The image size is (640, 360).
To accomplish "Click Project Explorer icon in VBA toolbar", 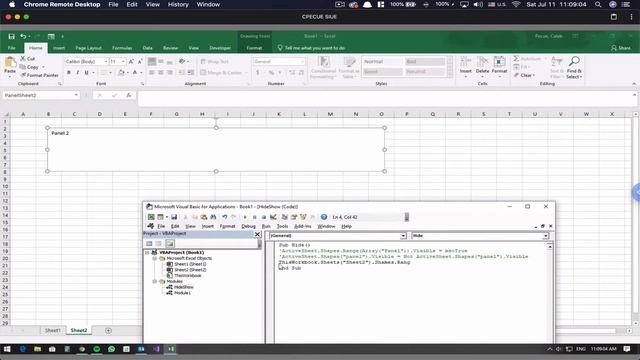I will point(285,217).
